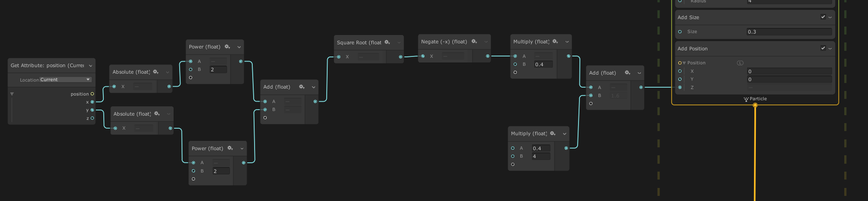The height and width of the screenshot is (201, 868).
Task: Collapse chevron on Add node feeding Add Position
Action: [x=639, y=73]
